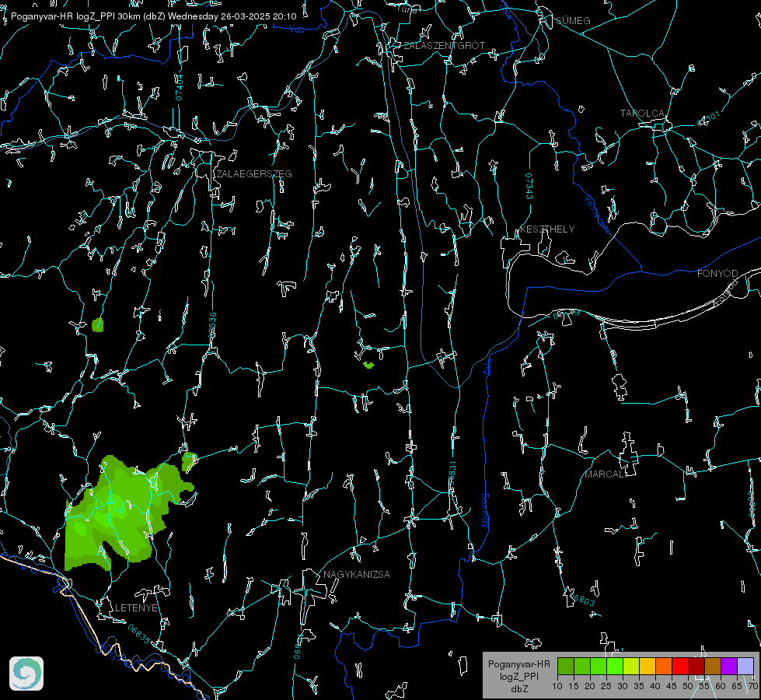Viewport: 761px width, 700px height.
Task: Select the 25-30 dBZ bright green swatch
Action: (x=615, y=666)
